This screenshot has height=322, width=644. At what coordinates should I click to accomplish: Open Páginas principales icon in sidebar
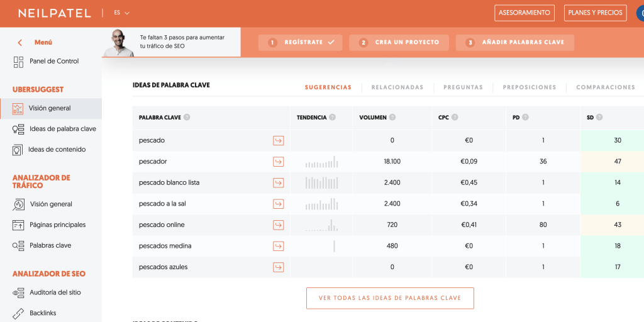pos(18,225)
